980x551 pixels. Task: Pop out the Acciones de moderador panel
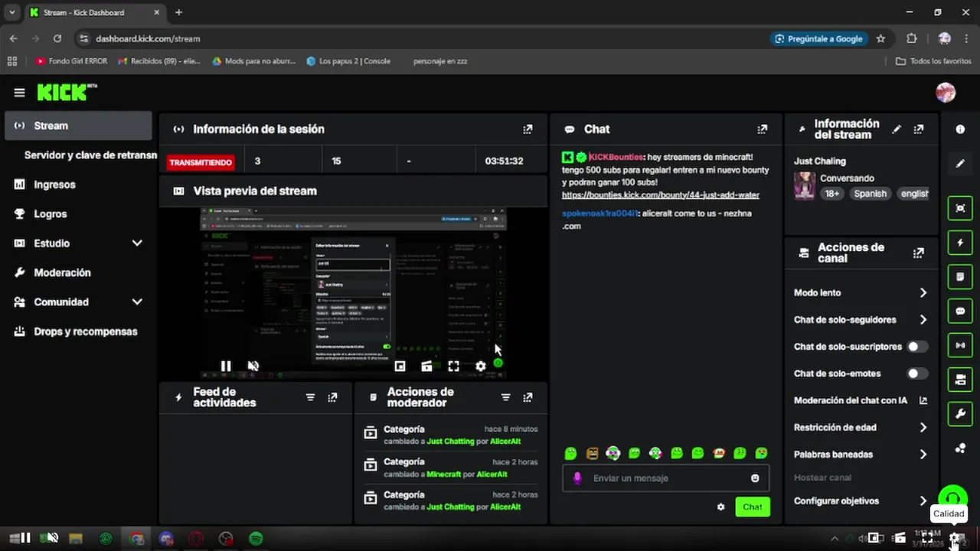[528, 397]
